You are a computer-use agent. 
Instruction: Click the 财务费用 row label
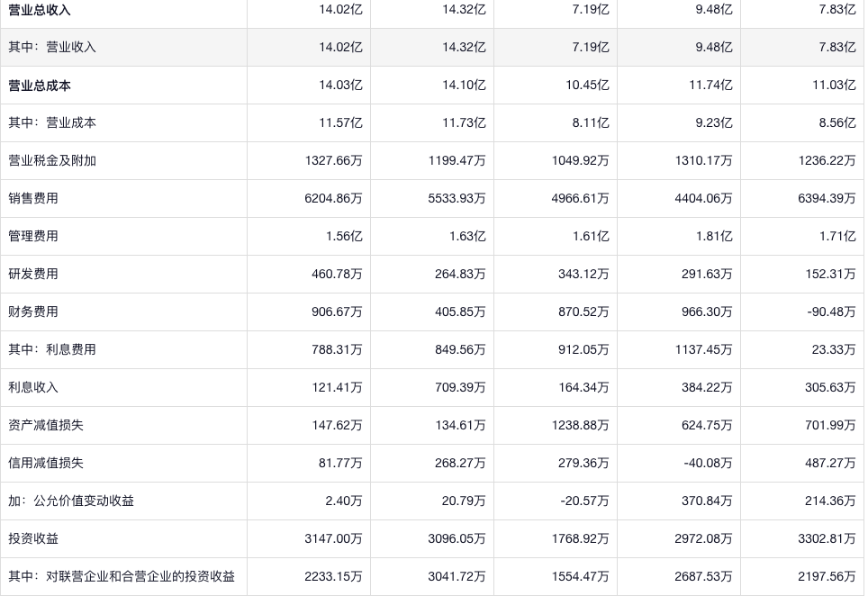[33, 312]
